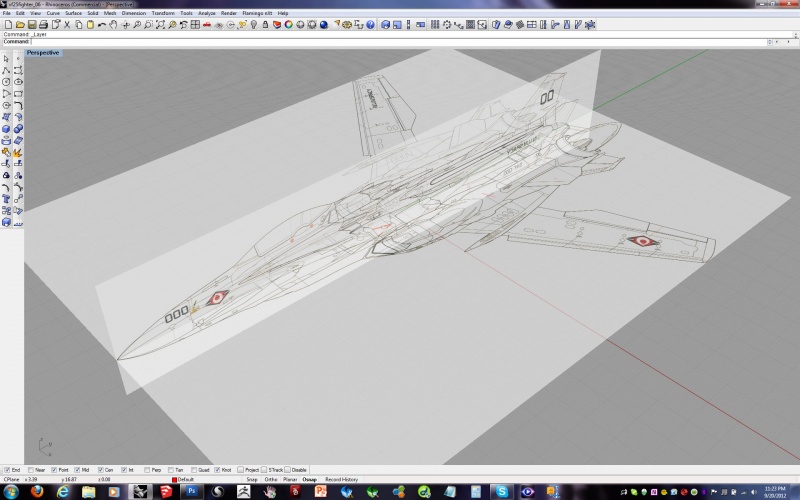Open Firefox from the taskbar
Screen dimensions: 800x500
[x=37, y=492]
